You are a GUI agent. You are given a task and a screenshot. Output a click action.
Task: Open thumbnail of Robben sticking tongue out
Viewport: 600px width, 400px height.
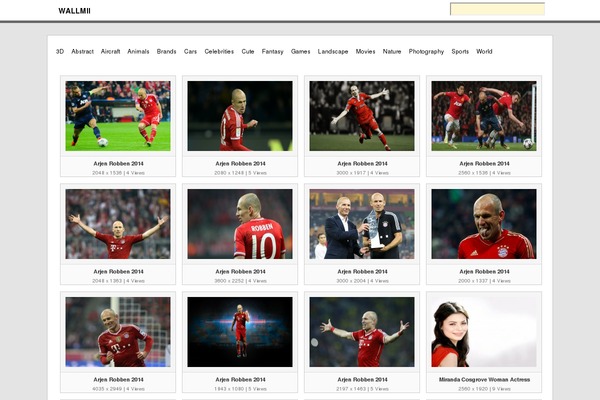(484, 224)
